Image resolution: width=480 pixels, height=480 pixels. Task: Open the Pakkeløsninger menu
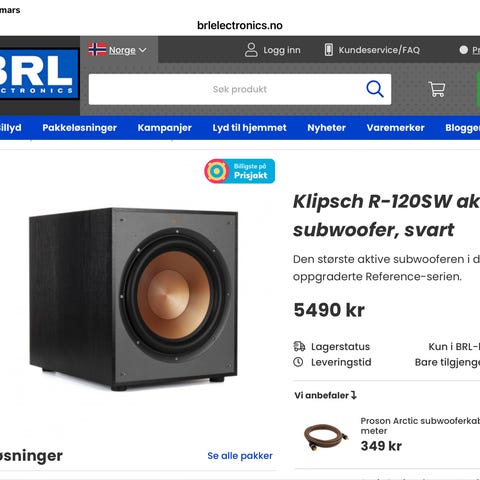pyautogui.click(x=79, y=128)
